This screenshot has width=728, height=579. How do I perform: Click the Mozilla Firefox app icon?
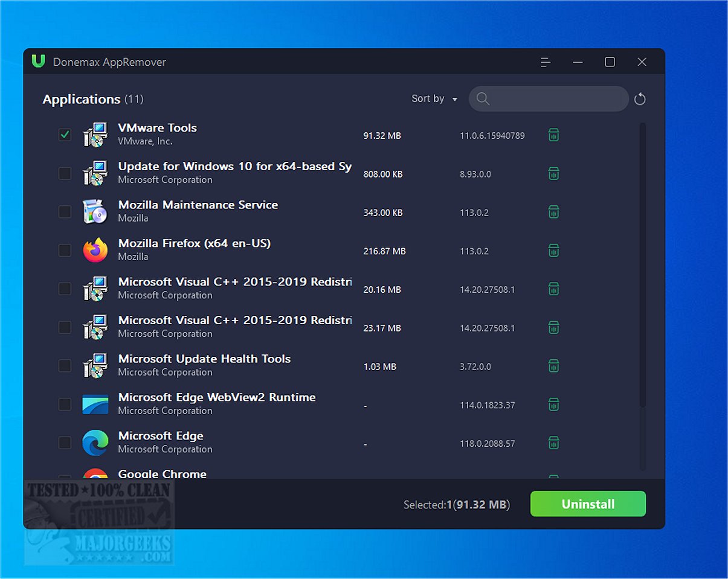point(95,251)
